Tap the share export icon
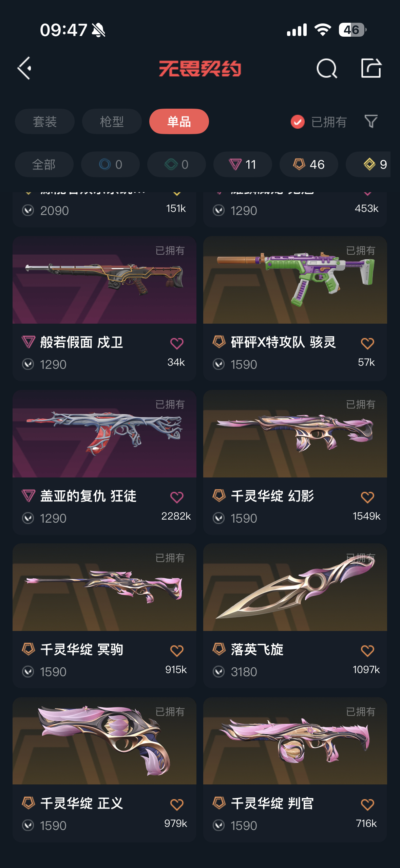The height and width of the screenshot is (868, 400). (371, 68)
